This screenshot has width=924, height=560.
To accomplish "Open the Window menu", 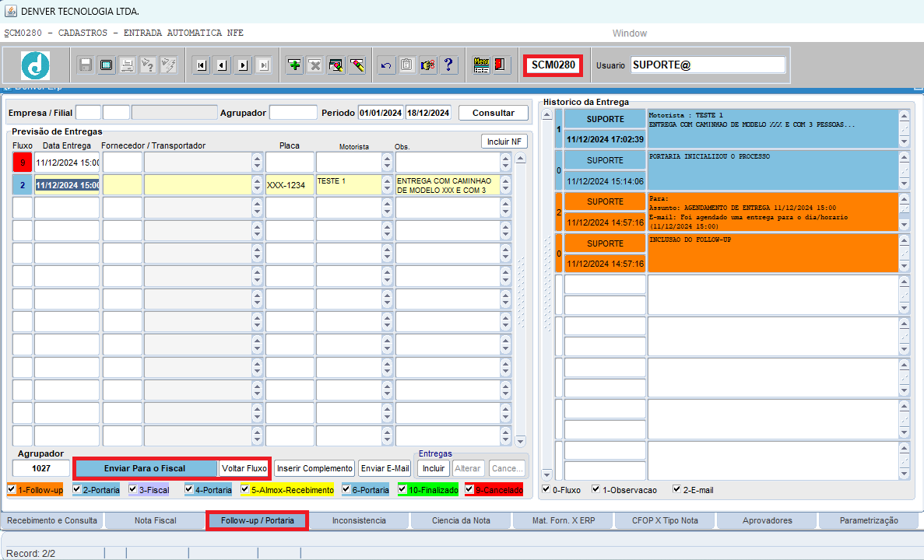I will 629,33.
